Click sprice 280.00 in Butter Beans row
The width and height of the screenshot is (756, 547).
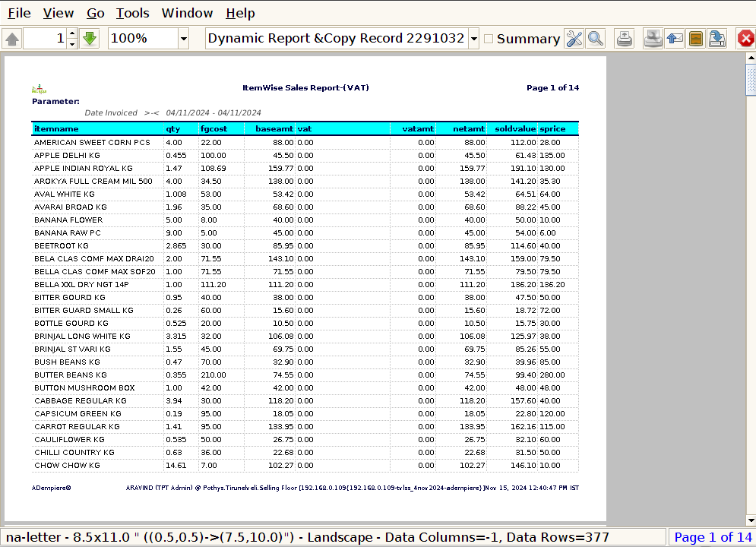(552, 375)
